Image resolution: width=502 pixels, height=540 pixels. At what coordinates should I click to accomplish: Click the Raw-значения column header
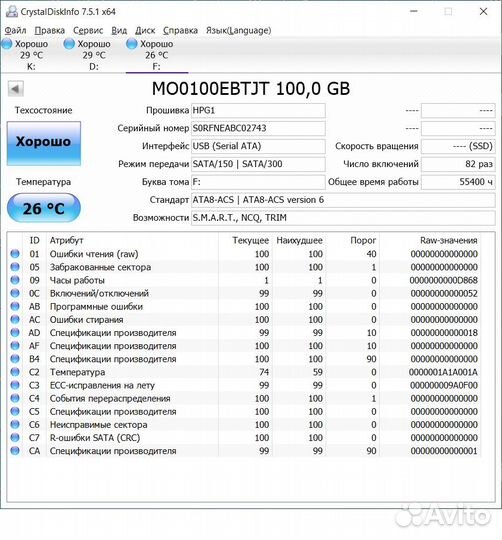pos(449,240)
